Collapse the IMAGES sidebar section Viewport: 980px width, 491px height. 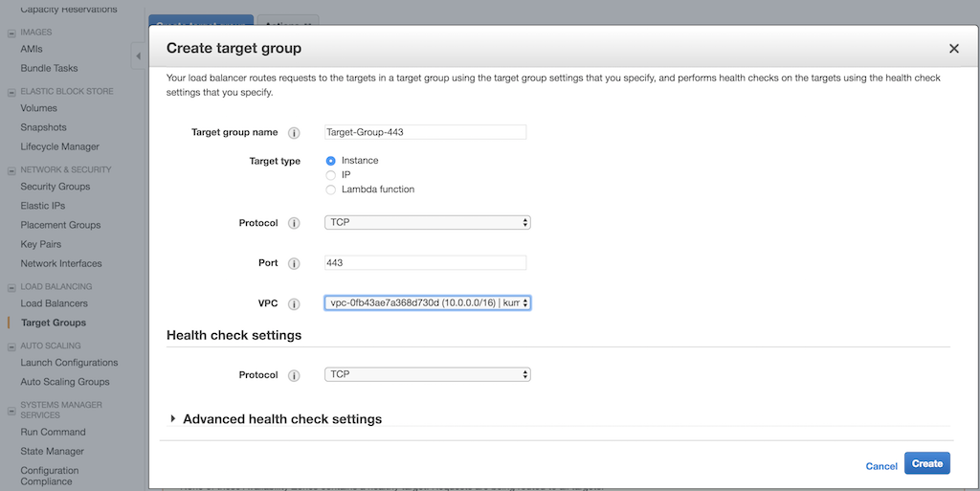pyautogui.click(x=11, y=33)
